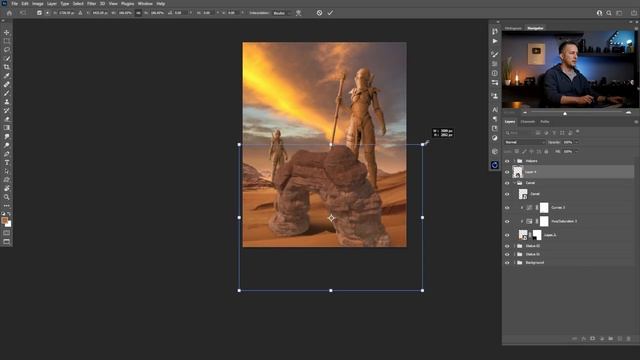Image resolution: width=640 pixels, height=360 pixels.
Task: Select the Crop tool
Action: tap(7, 67)
